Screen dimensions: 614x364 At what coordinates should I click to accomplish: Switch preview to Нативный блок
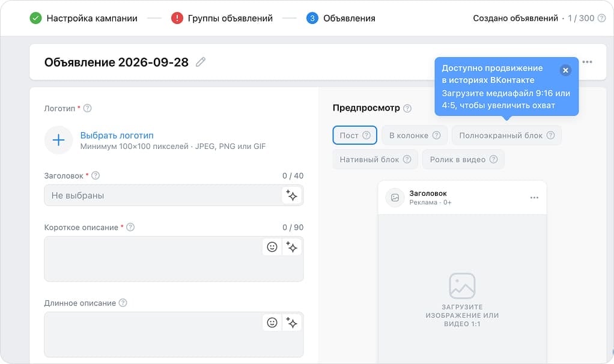click(x=375, y=159)
